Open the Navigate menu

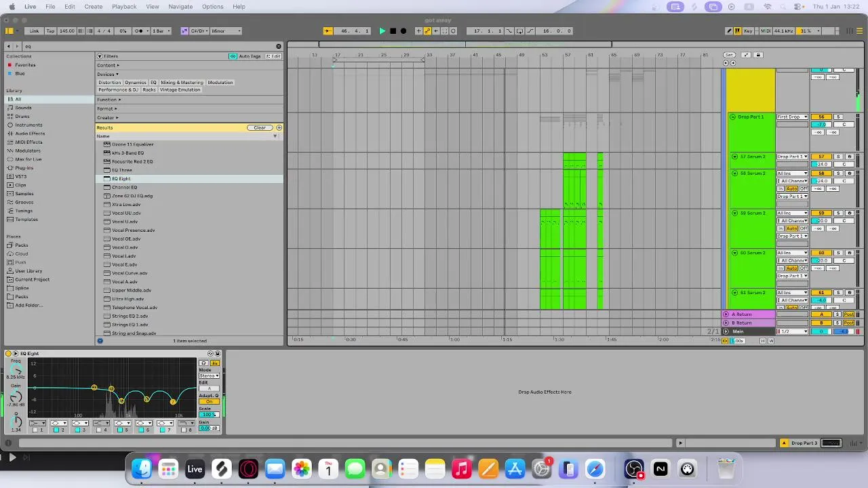point(180,6)
